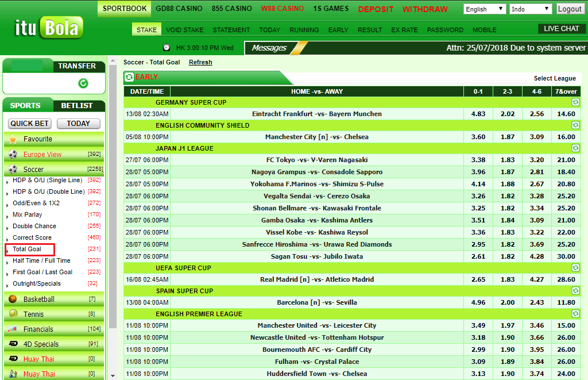Click the ituBola logo
Screen dimensions: 588x380
tap(49, 28)
